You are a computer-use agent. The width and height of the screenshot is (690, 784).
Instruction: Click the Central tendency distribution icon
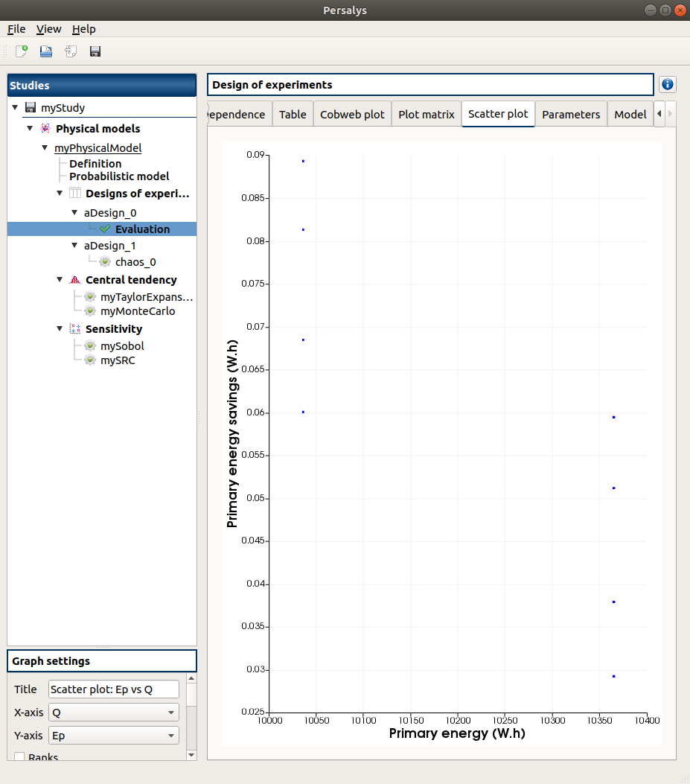click(x=74, y=280)
